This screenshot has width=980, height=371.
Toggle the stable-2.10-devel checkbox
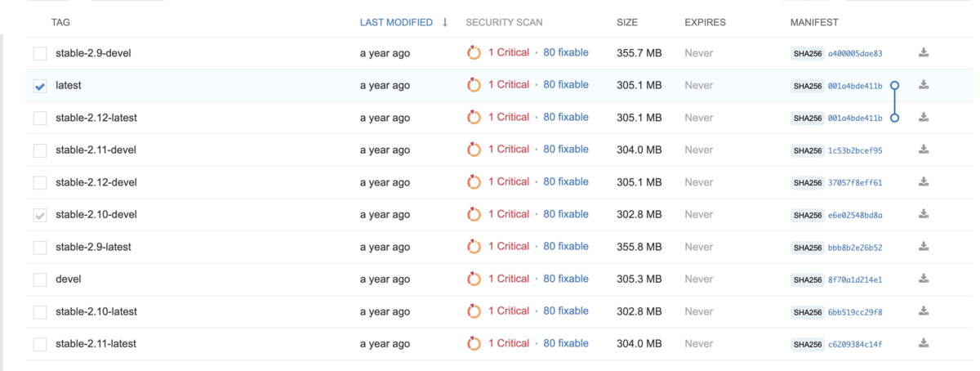tap(40, 216)
